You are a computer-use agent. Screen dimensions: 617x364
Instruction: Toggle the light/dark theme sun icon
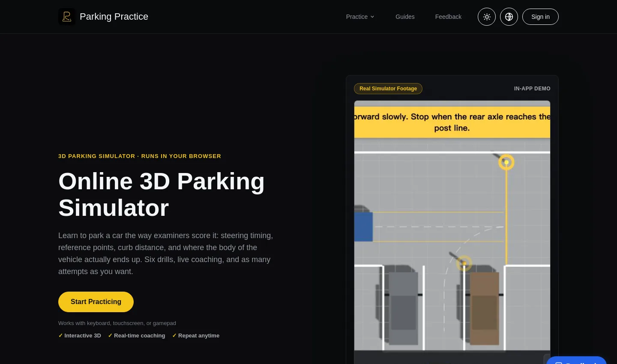tap(487, 17)
